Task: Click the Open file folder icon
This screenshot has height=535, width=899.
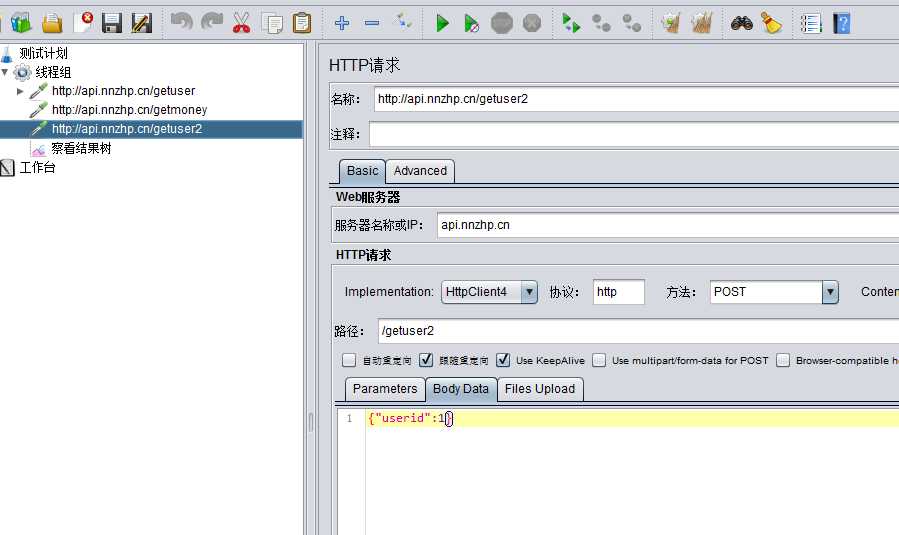Action: [52, 23]
